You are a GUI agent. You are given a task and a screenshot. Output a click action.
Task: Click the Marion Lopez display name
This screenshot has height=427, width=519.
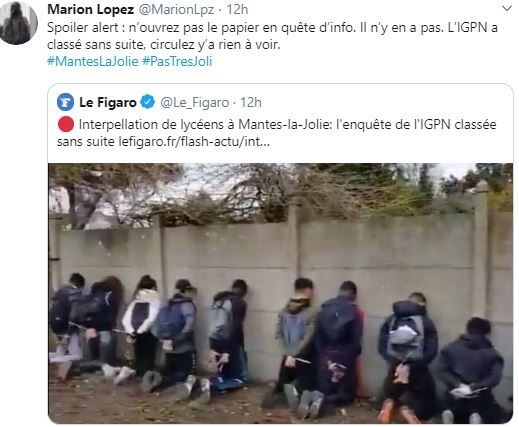pyautogui.click(x=91, y=10)
